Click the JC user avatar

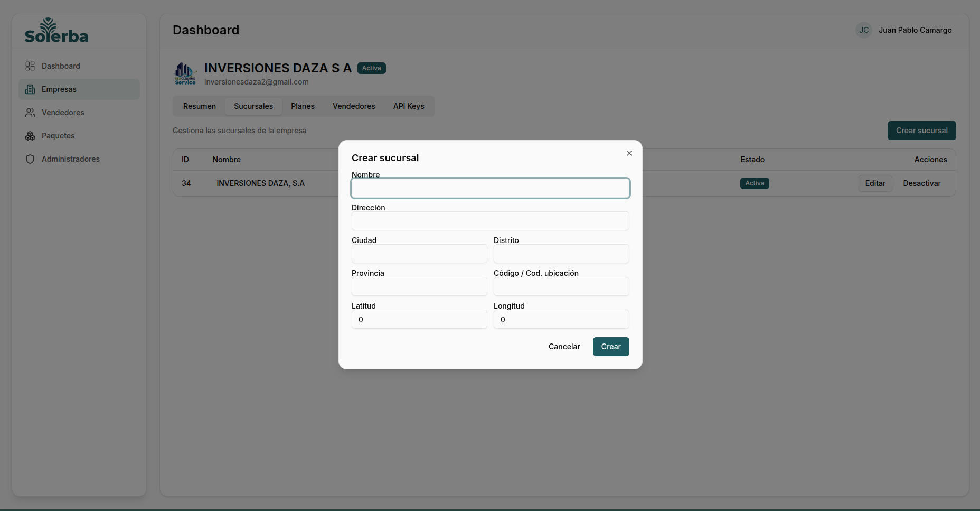pyautogui.click(x=863, y=30)
